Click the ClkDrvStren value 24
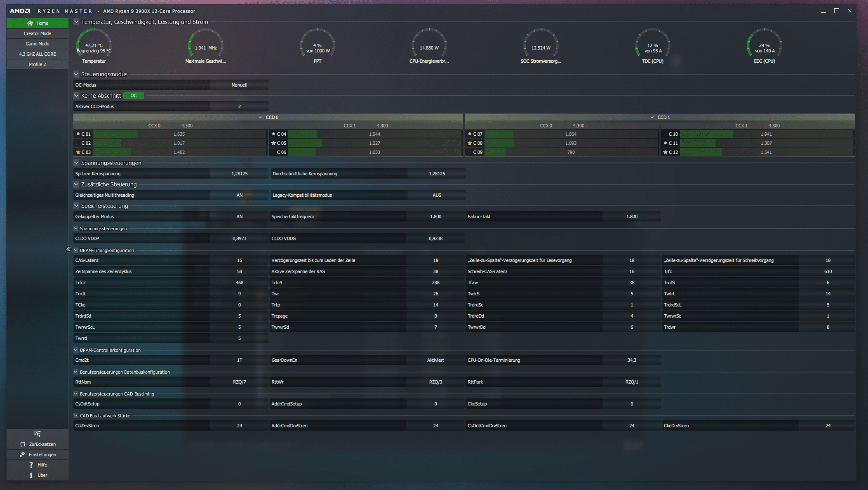This screenshot has height=490, width=868. [240, 426]
